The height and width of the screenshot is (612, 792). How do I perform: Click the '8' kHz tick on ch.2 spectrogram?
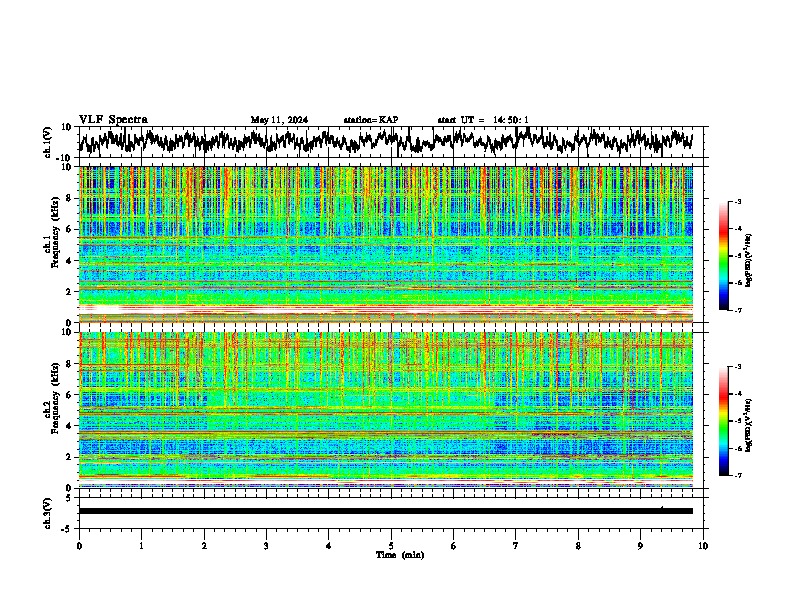69,364
